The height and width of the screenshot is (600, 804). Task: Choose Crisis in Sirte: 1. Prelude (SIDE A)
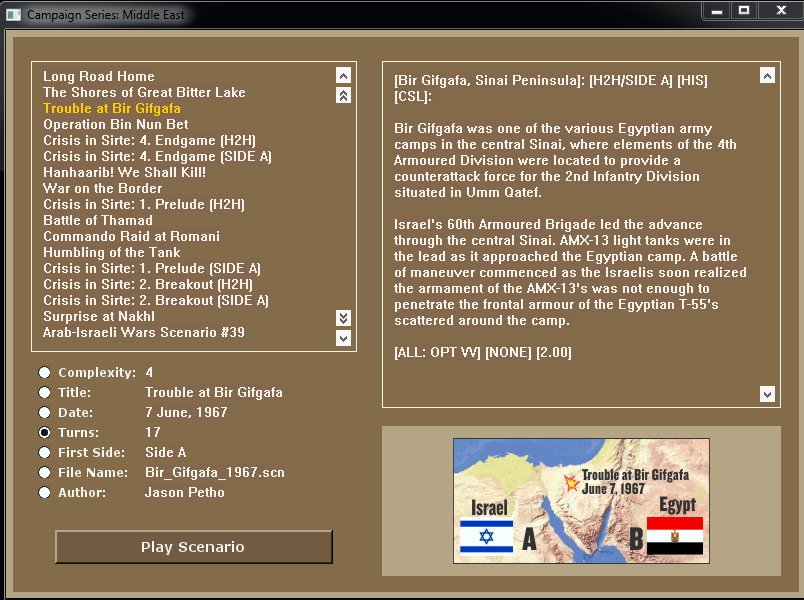(152, 268)
